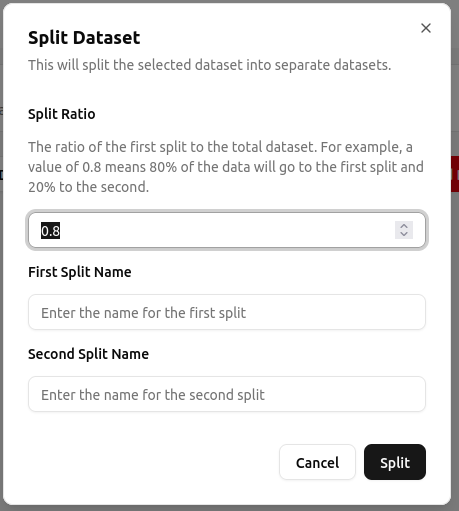This screenshot has width=459, height=511.
Task: Increase split ratio using stepper up arrow
Action: click(x=404, y=226)
